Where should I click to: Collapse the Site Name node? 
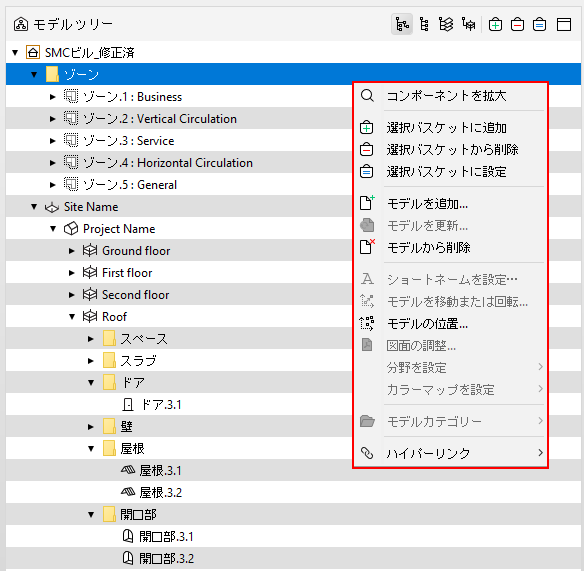click(34, 206)
